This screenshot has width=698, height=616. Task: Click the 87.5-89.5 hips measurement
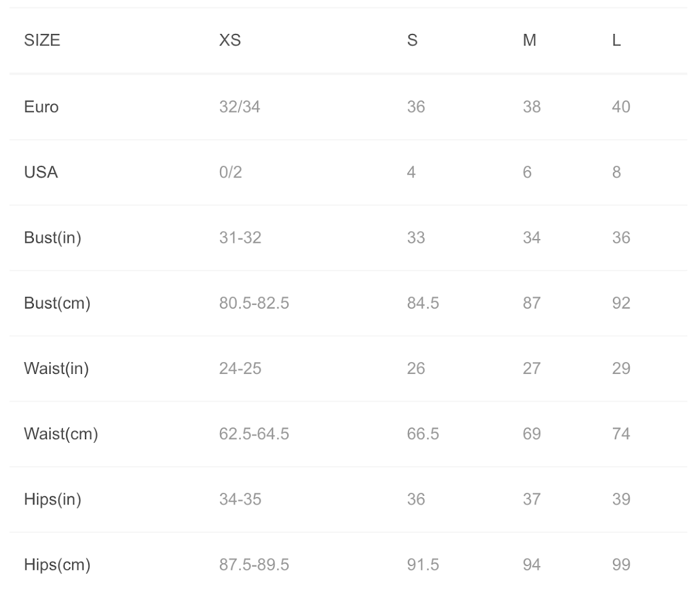click(254, 565)
